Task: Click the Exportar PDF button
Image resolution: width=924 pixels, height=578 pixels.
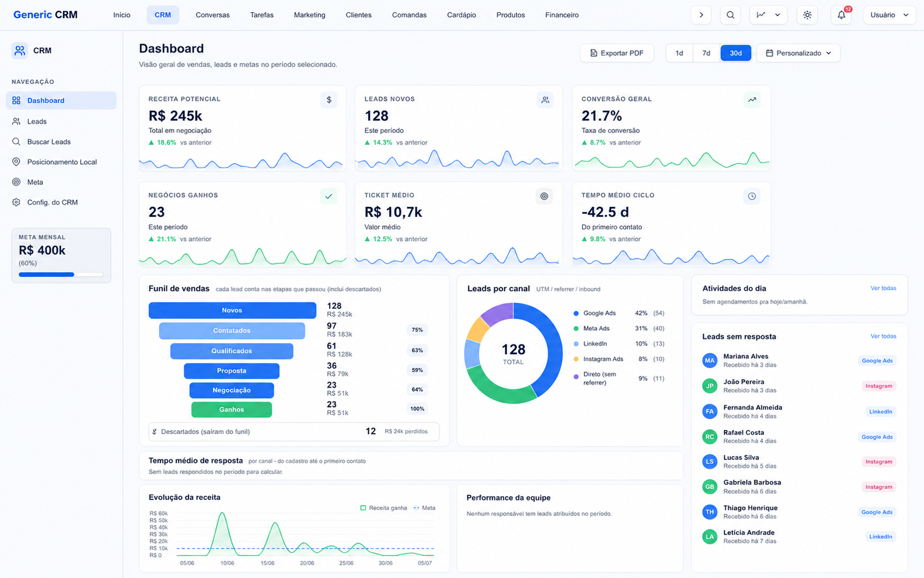Action: coord(617,53)
